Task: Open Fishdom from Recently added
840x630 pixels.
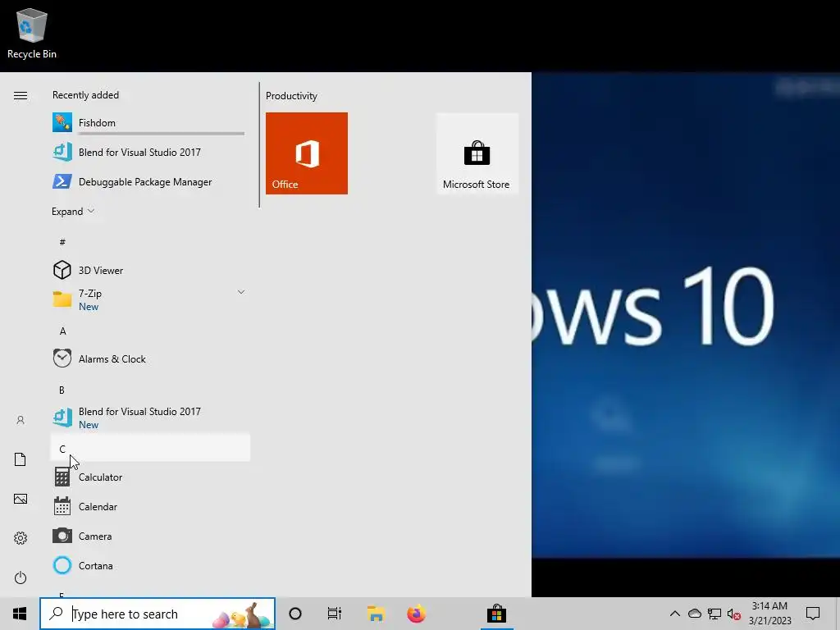Action: click(x=150, y=123)
